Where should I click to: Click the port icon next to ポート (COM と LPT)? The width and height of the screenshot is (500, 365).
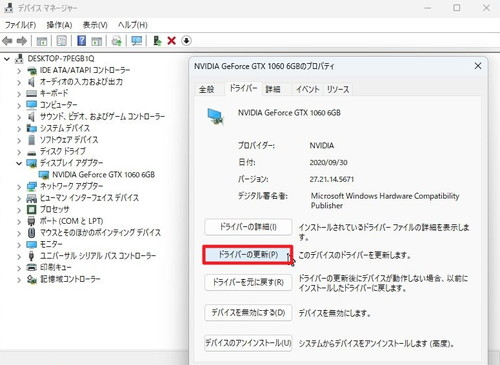point(31,221)
